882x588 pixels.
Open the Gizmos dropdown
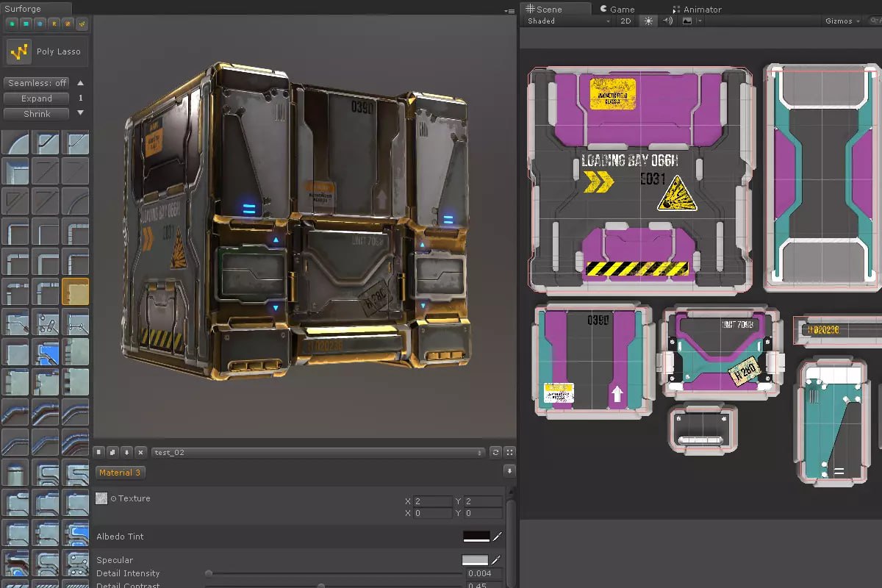coord(842,21)
